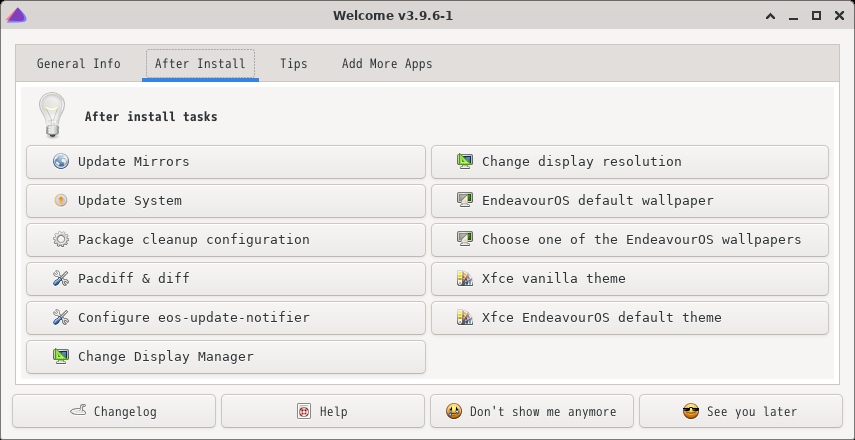The image size is (855, 440).
Task: Click the roll-up arrow in the title bar
Action: pyautogui.click(x=770, y=16)
